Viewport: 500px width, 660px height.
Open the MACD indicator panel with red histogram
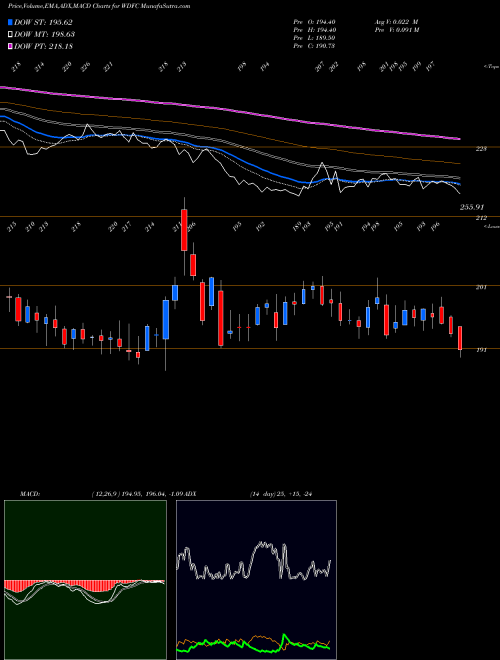85,580
